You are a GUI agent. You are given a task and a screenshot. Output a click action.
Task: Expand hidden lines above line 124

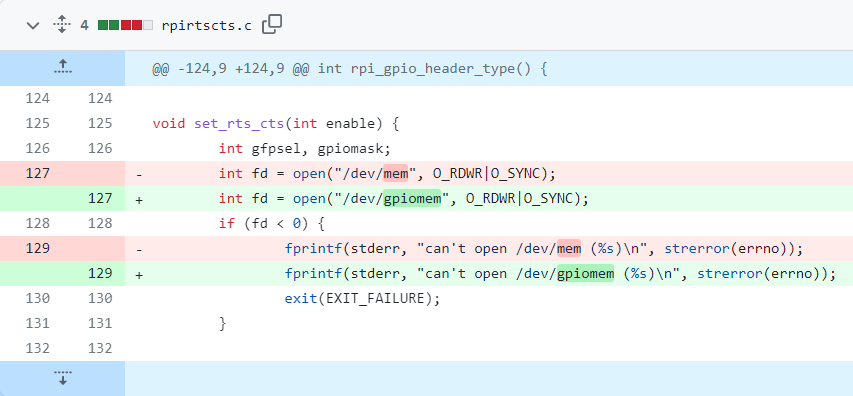click(63, 69)
